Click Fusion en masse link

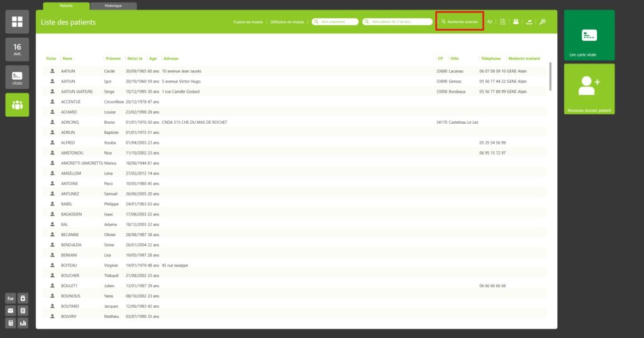[x=248, y=22]
